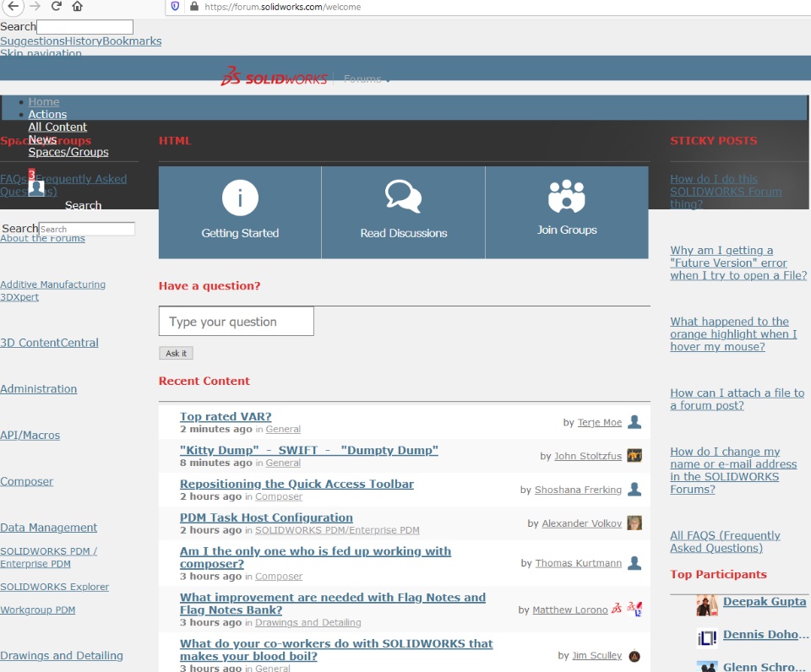The width and height of the screenshot is (811, 672).
Task: Open Jim Sculley's avatar icon
Action: coord(634,656)
